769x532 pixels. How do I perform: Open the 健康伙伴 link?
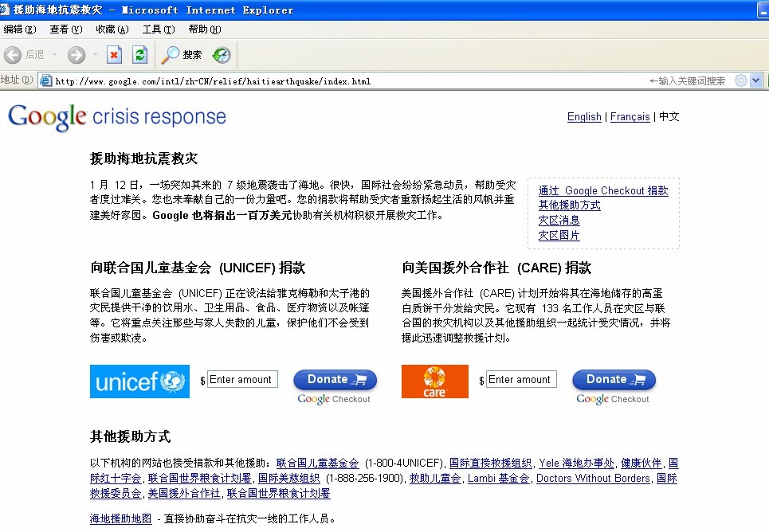pyautogui.click(x=641, y=463)
